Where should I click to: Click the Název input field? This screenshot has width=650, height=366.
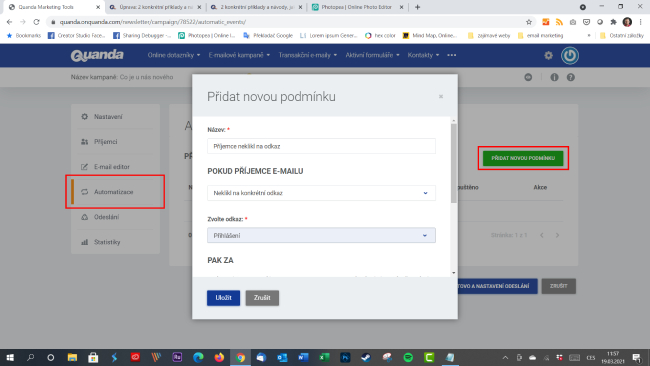click(321, 146)
